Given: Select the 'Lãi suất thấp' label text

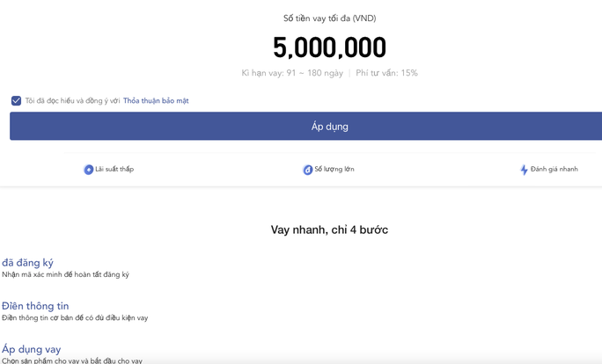Looking at the screenshot, I should click(114, 170).
